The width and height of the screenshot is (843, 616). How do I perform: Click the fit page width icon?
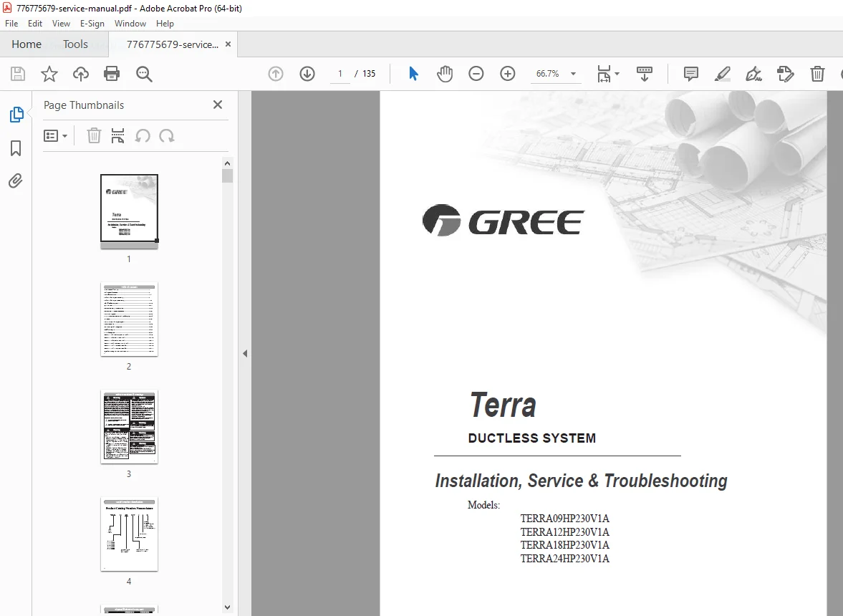[x=604, y=74]
